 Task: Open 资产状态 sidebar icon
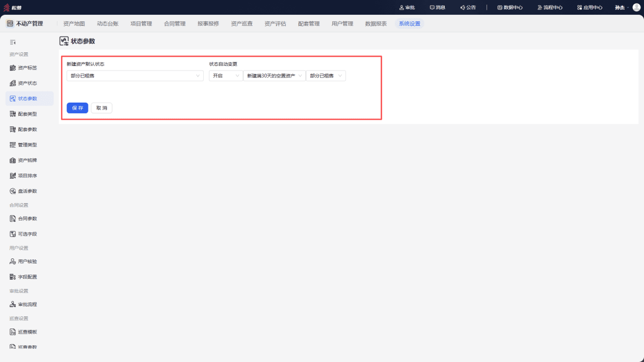[x=13, y=83]
